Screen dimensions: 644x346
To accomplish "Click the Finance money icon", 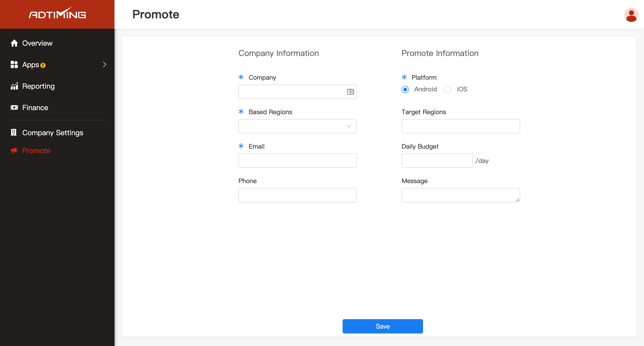I will pyautogui.click(x=14, y=108).
